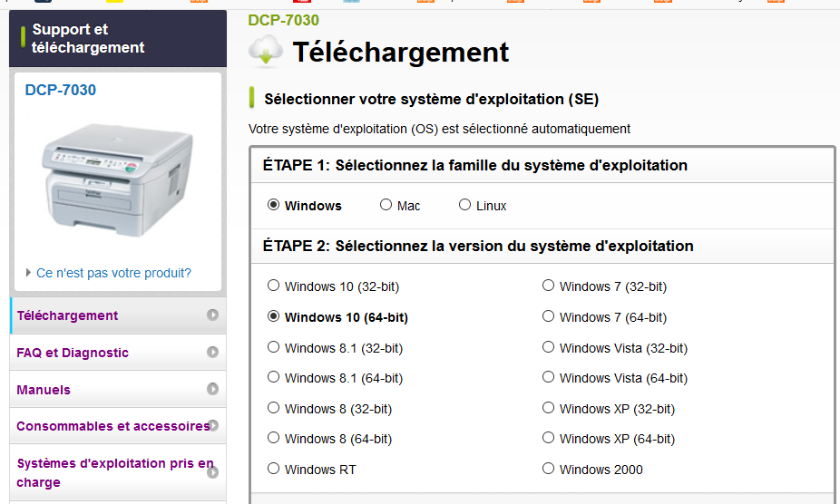The width and height of the screenshot is (840, 504).
Task: Select Windows Vista (32-bit) option
Action: click(x=549, y=347)
